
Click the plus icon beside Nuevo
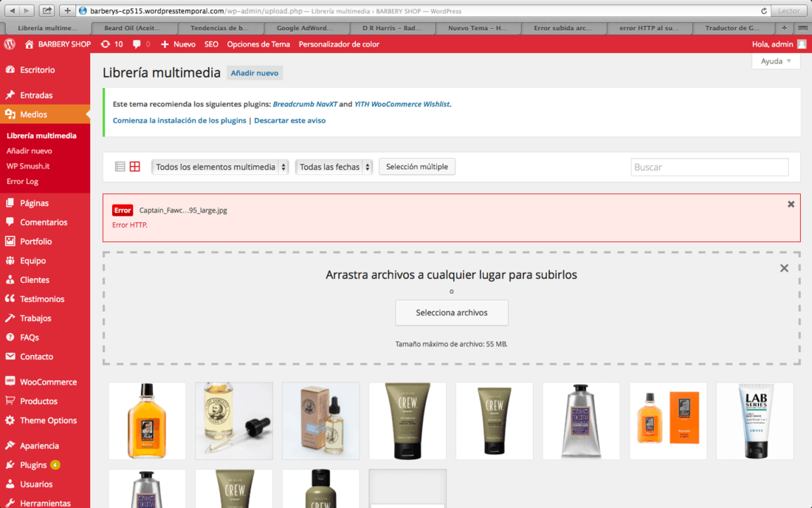[x=165, y=44]
